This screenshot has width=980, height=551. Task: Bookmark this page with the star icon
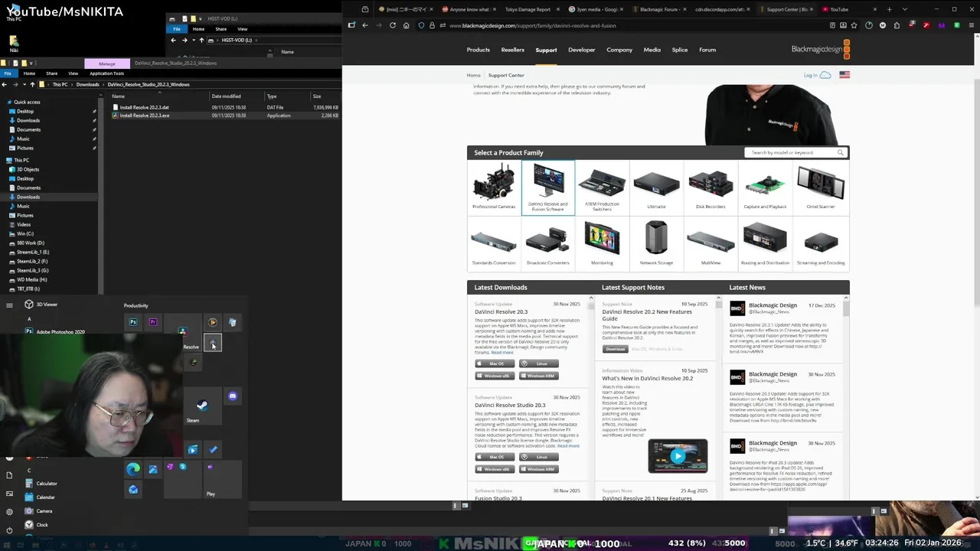point(854,25)
